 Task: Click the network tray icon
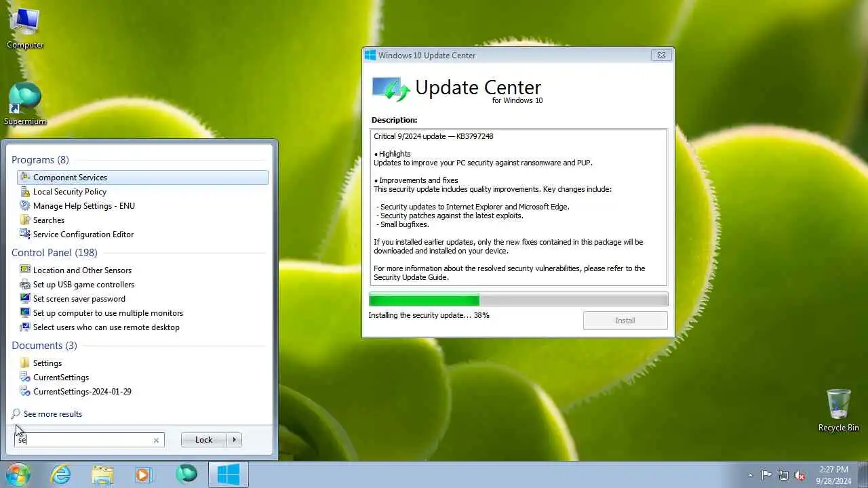(x=783, y=475)
